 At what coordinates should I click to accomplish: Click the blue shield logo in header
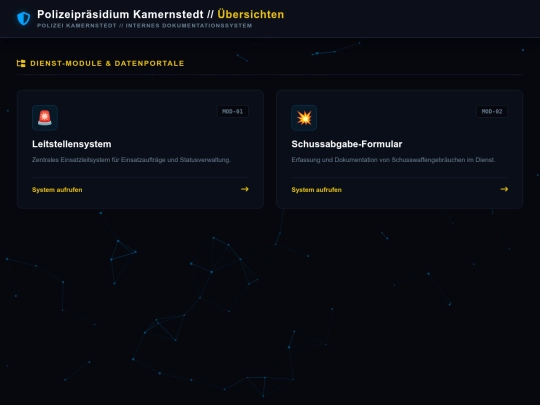24,19
